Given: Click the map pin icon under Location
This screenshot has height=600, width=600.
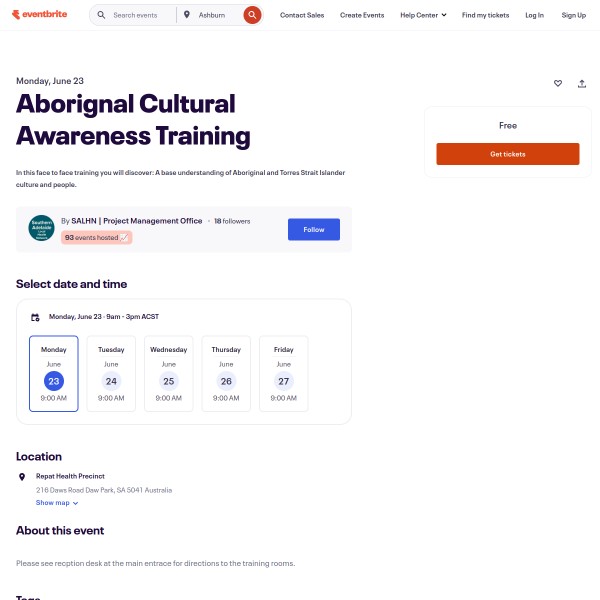Looking at the screenshot, I should pos(23,477).
